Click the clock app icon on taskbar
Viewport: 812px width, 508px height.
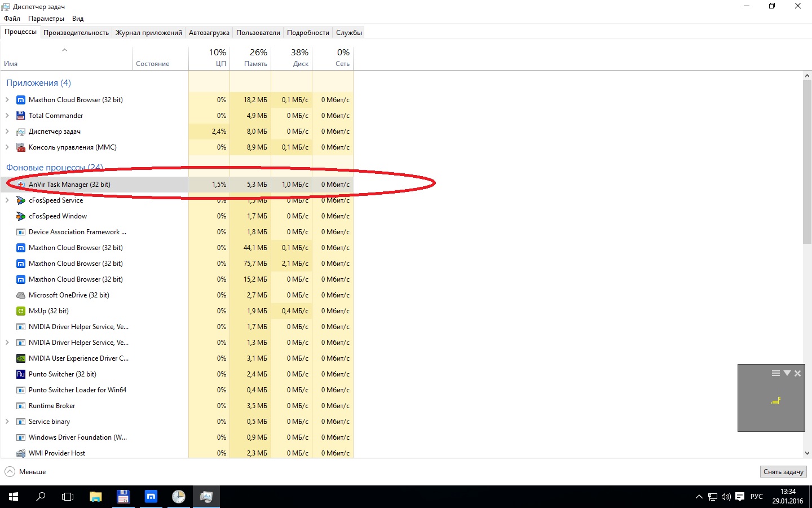pos(179,497)
